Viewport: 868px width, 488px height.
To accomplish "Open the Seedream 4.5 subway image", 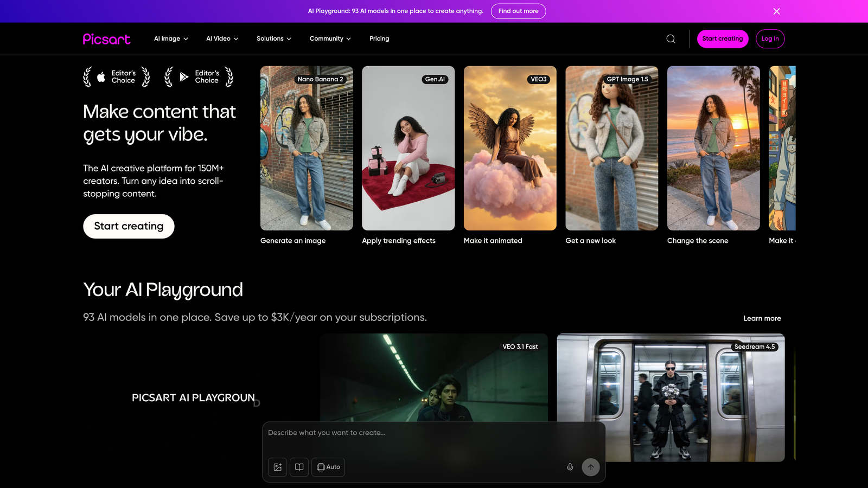I will [671, 397].
